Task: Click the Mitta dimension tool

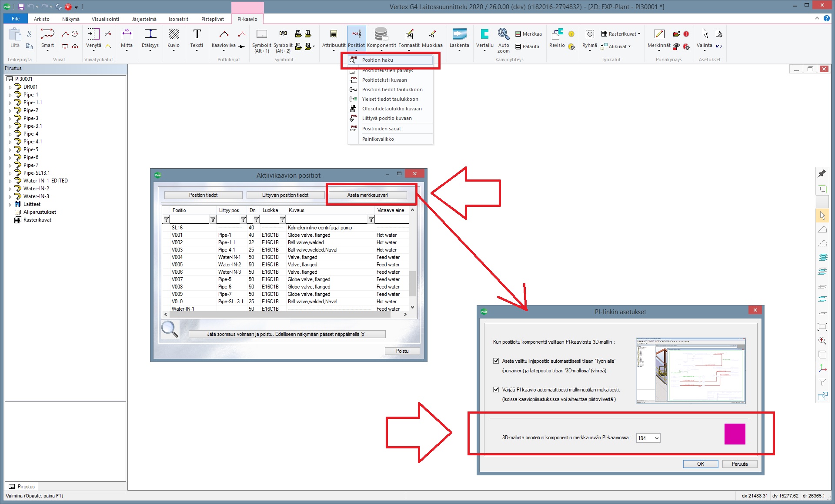Action: pos(127,34)
